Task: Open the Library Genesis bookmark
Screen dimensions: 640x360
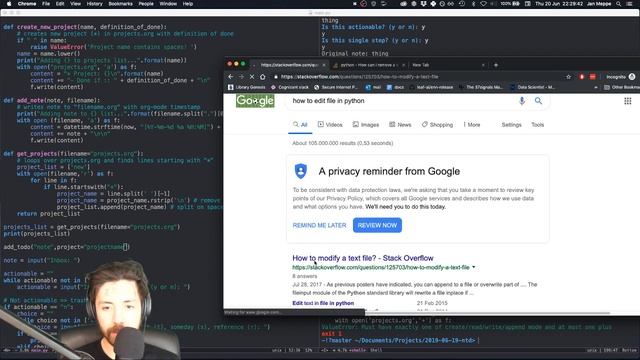Action: coord(247,87)
